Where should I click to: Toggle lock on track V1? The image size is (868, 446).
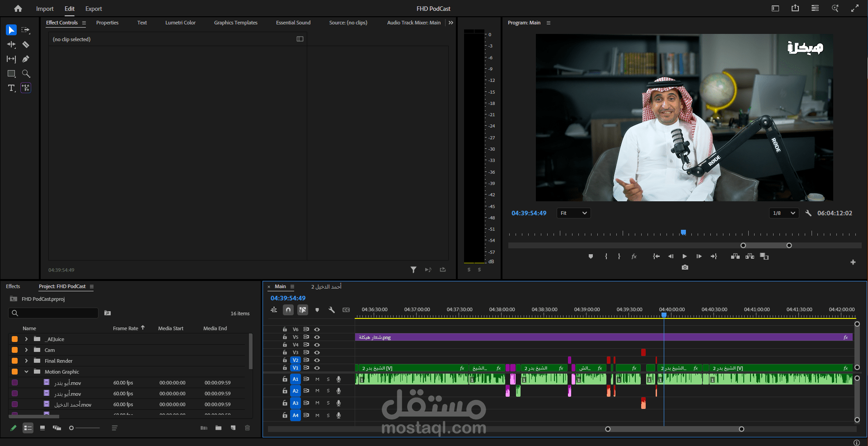(x=285, y=368)
